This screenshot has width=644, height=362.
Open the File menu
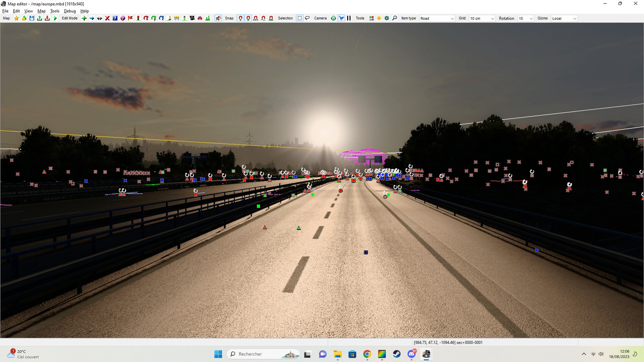pos(5,11)
